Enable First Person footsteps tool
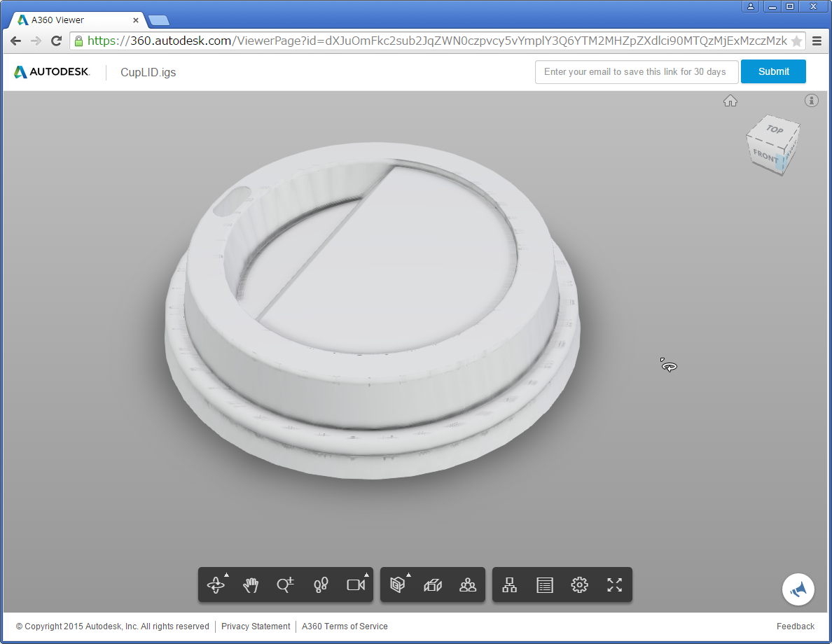The image size is (832, 644). coord(321,584)
